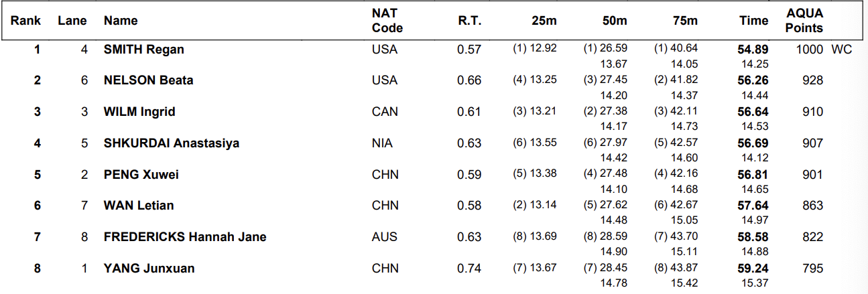Click the AQUA Points column header
This screenshot has width=868, height=294.
(x=804, y=21)
